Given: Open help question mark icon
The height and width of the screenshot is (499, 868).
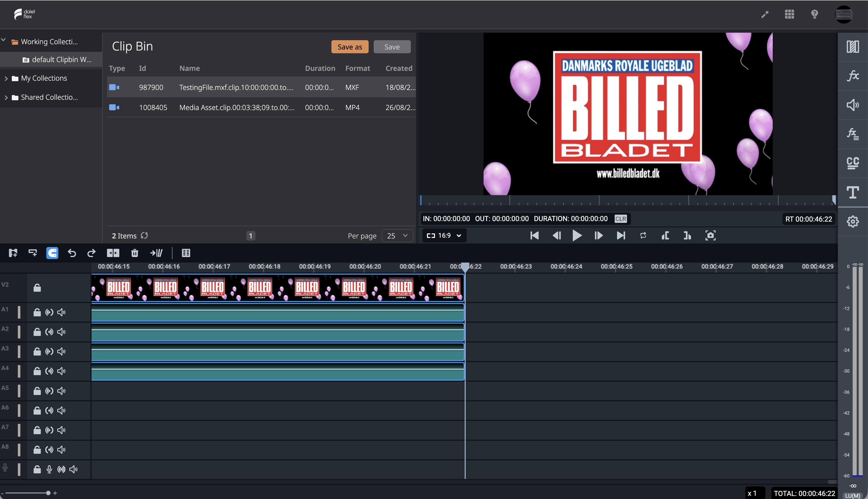Looking at the screenshot, I should tap(814, 14).
